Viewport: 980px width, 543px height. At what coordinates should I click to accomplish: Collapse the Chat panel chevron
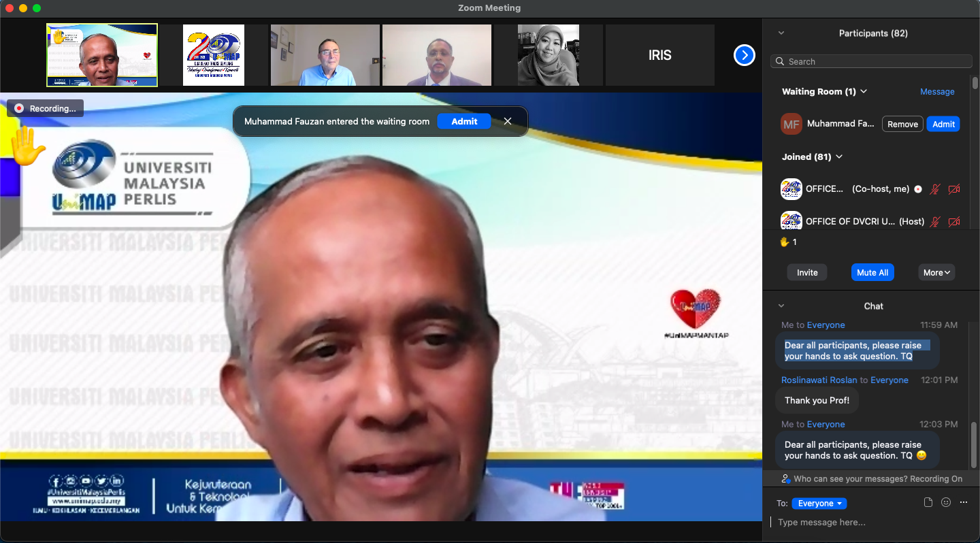coord(781,306)
